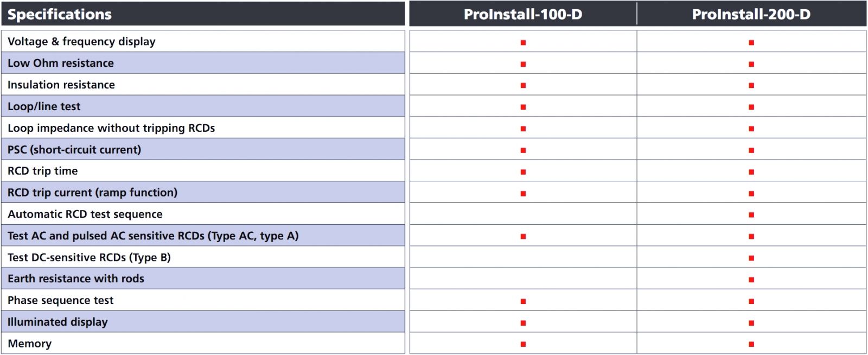This screenshot has height=355, width=868.
Task: Click the RCD trip current (ramp function) label
Action: pos(92,192)
